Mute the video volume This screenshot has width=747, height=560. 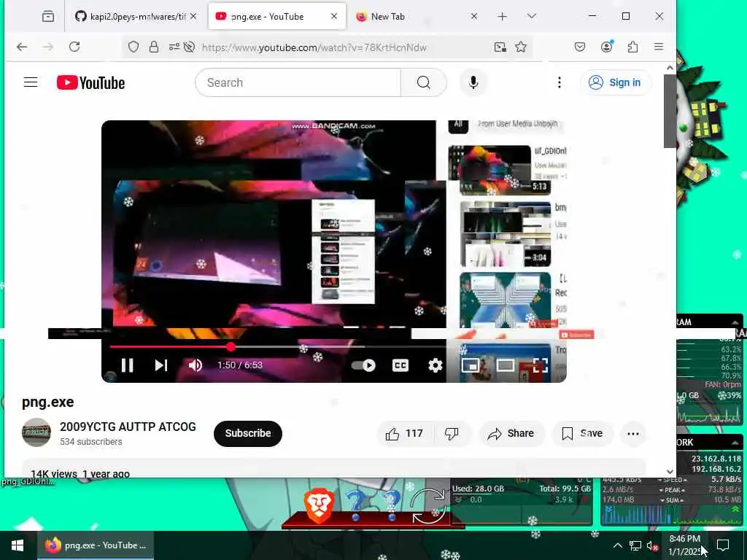tap(196, 365)
